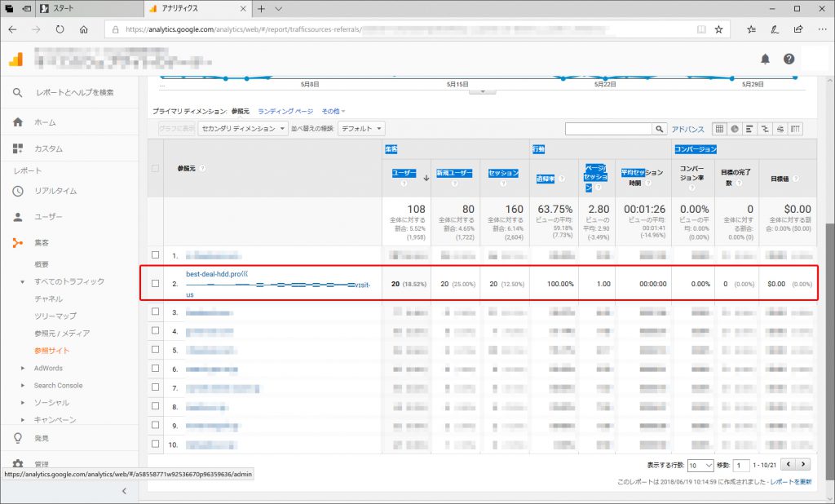Go to previous page of table rows
The image size is (835, 504).
click(789, 464)
